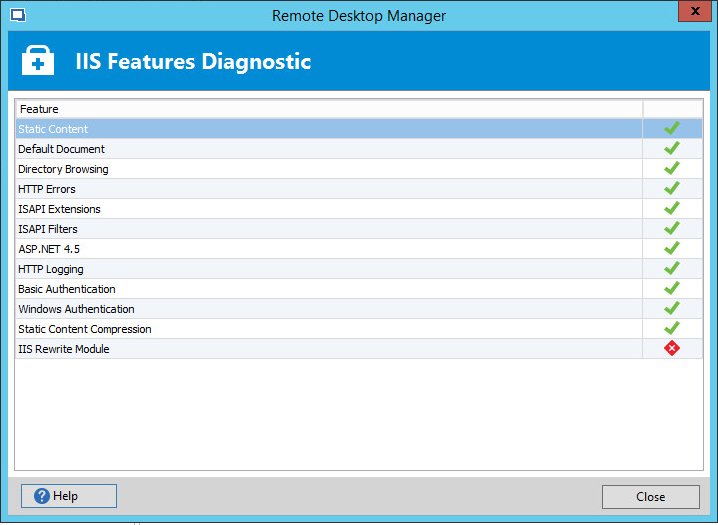Click the green checkmark in Static Content row
The image size is (718, 525).
point(672,129)
